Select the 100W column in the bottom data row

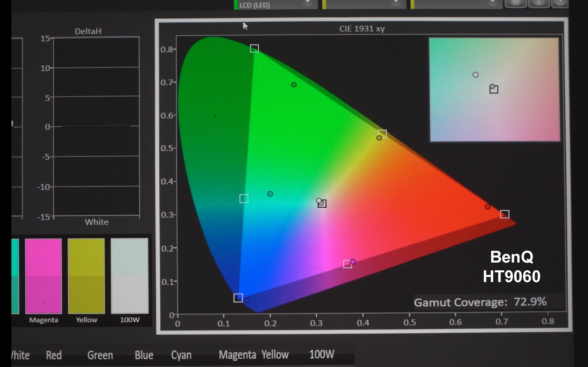322,354
